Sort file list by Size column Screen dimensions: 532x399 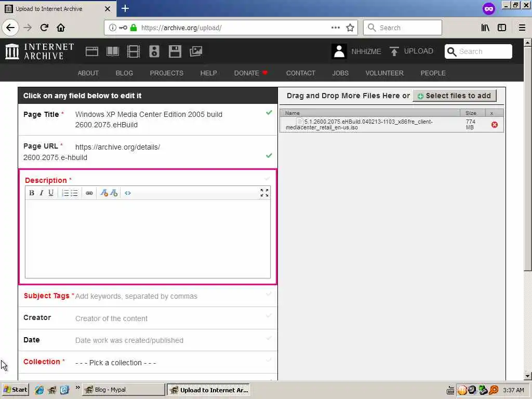coord(473,113)
